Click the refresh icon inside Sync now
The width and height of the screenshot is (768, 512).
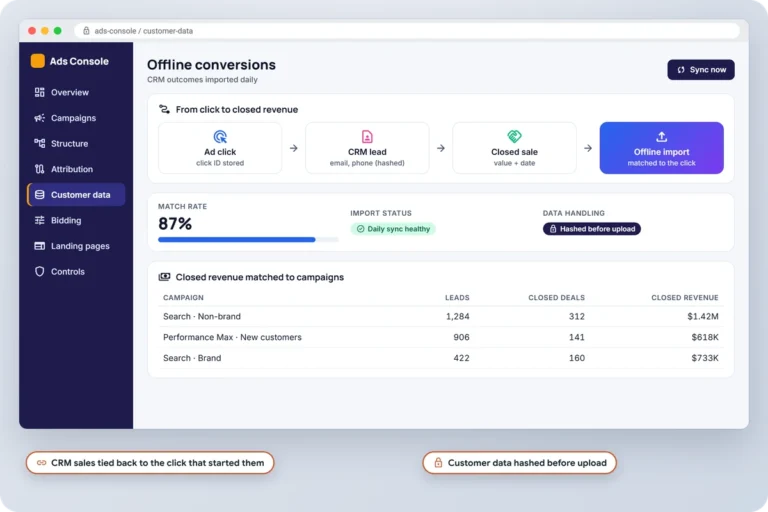681,70
